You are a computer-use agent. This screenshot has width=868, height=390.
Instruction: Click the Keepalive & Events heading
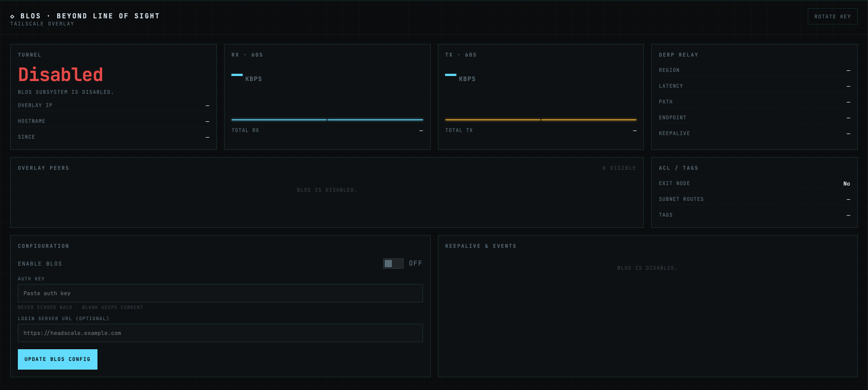point(481,246)
